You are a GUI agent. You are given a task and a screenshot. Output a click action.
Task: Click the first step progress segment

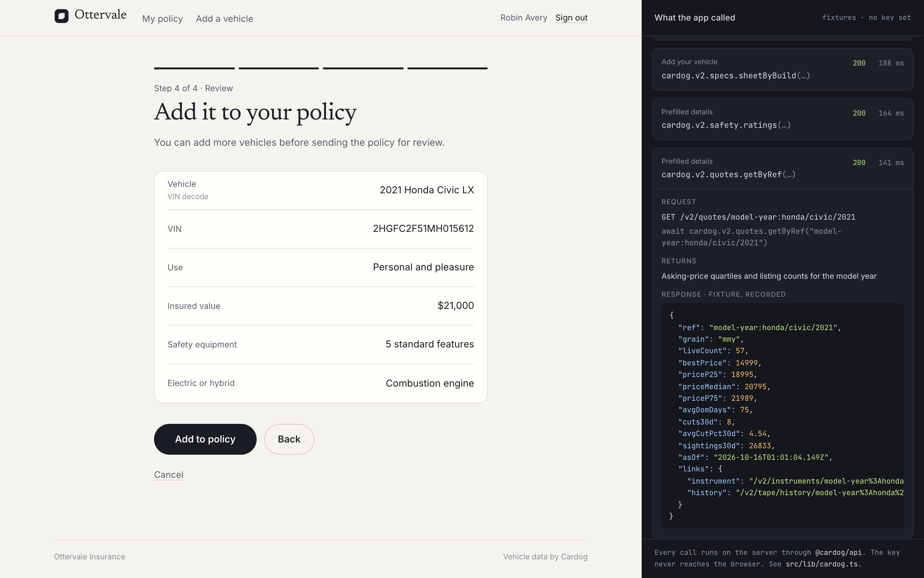point(194,68)
